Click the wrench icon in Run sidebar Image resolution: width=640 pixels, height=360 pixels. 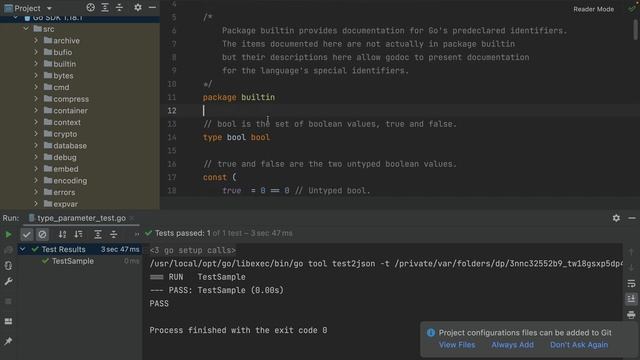coord(8,282)
